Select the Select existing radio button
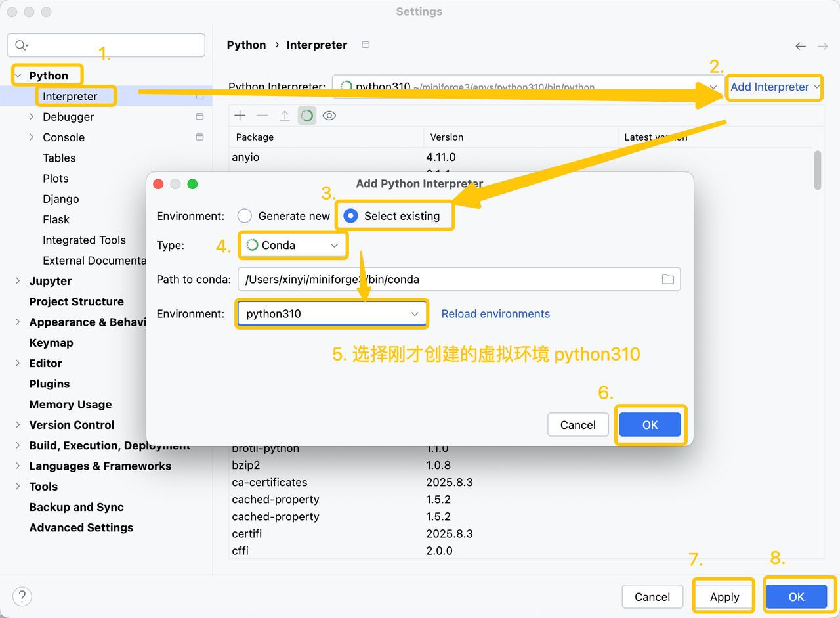The width and height of the screenshot is (840, 618). 351,216
